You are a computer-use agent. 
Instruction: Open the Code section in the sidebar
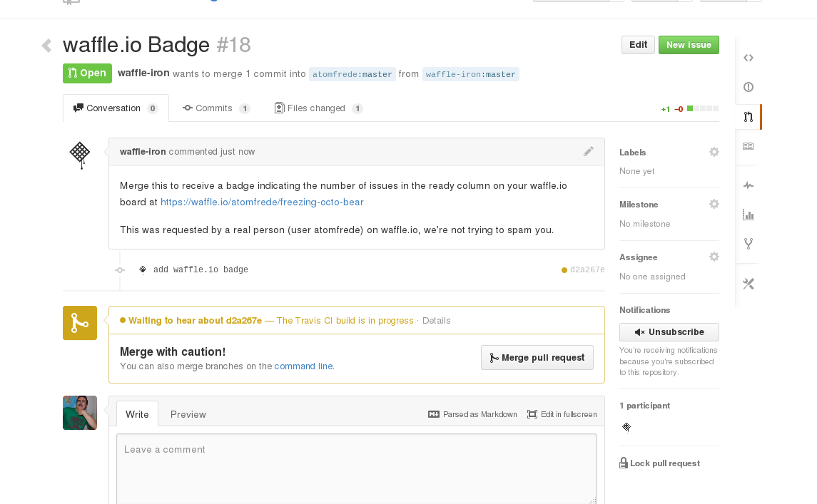(749, 58)
